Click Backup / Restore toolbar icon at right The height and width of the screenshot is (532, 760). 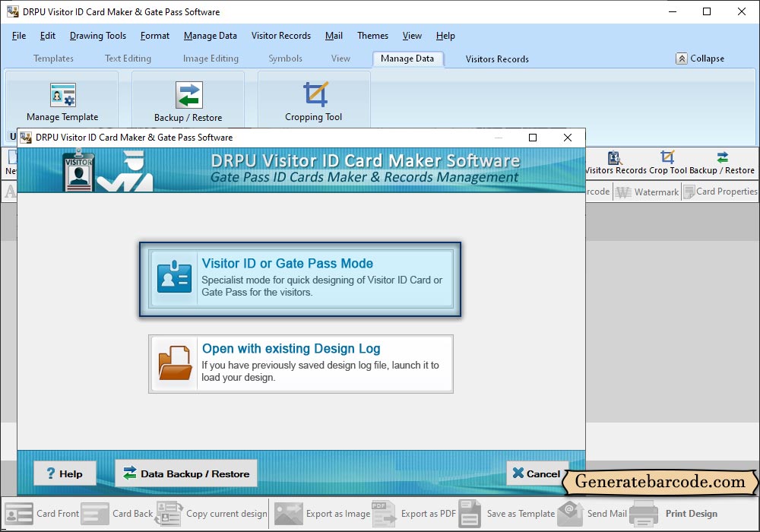(x=722, y=157)
